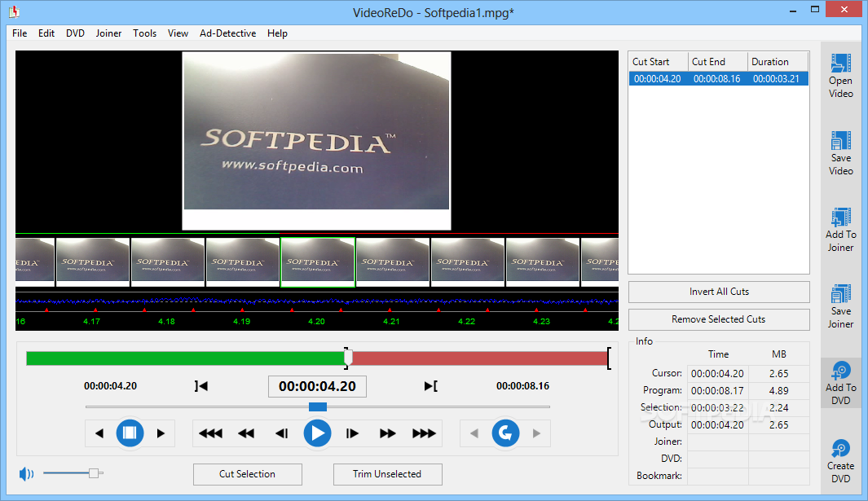Click the Cut End column header
This screenshot has height=501, width=868.
click(x=717, y=61)
